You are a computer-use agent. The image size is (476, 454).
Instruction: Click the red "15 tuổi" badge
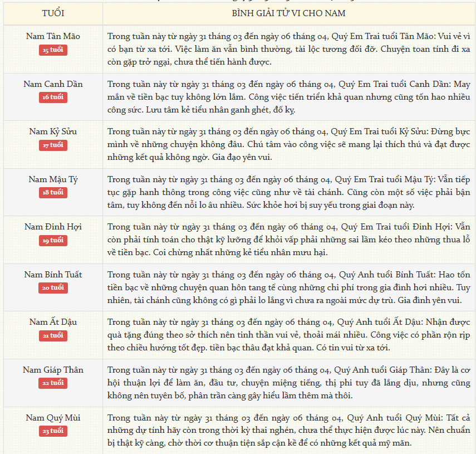[x=53, y=50]
